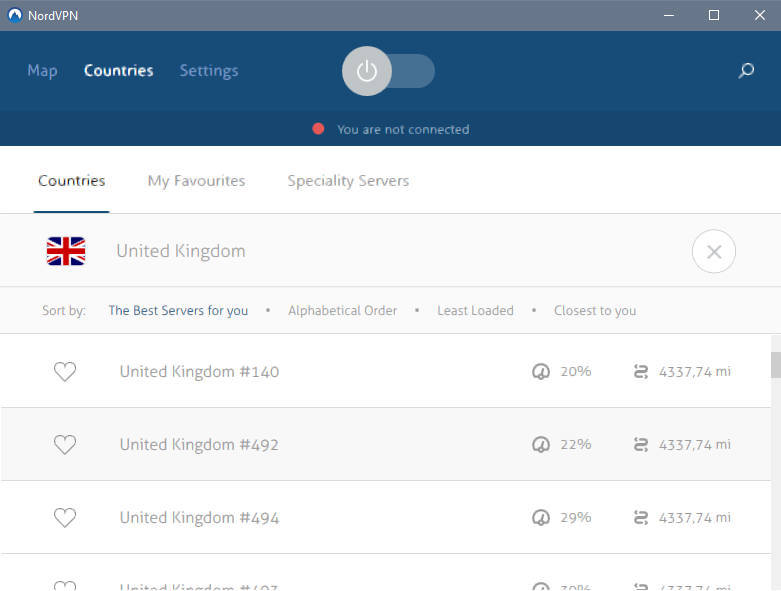Sort servers by Alphabetical Order
This screenshot has width=781, height=591.
coord(343,311)
